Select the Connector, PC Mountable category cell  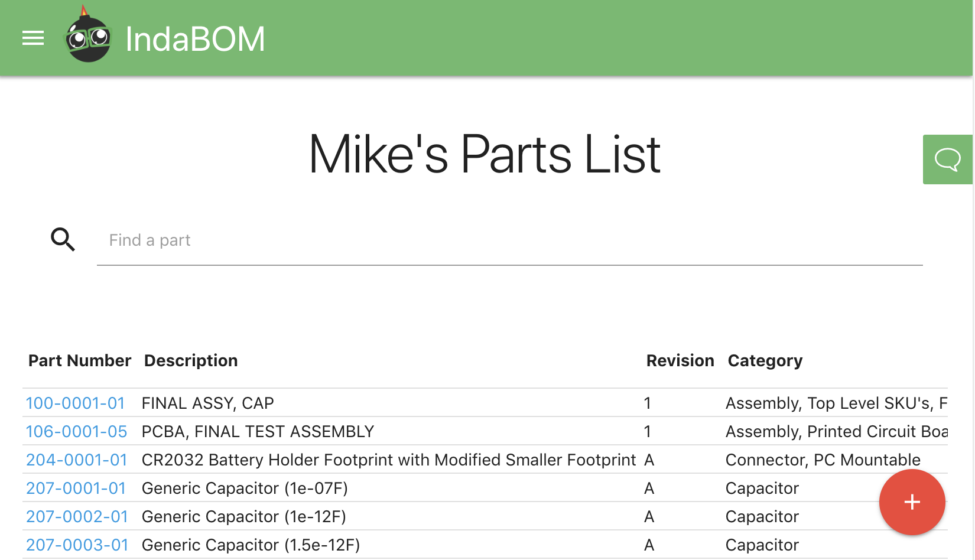tap(823, 460)
